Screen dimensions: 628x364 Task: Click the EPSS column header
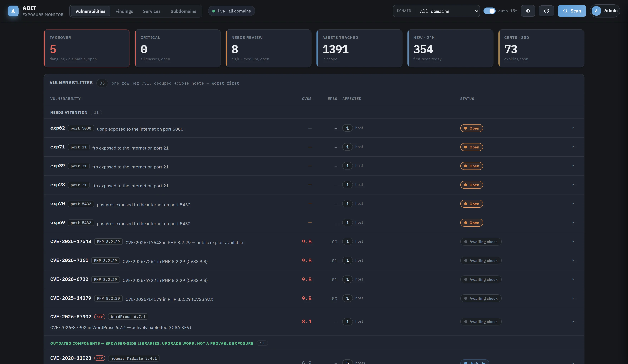332,99
